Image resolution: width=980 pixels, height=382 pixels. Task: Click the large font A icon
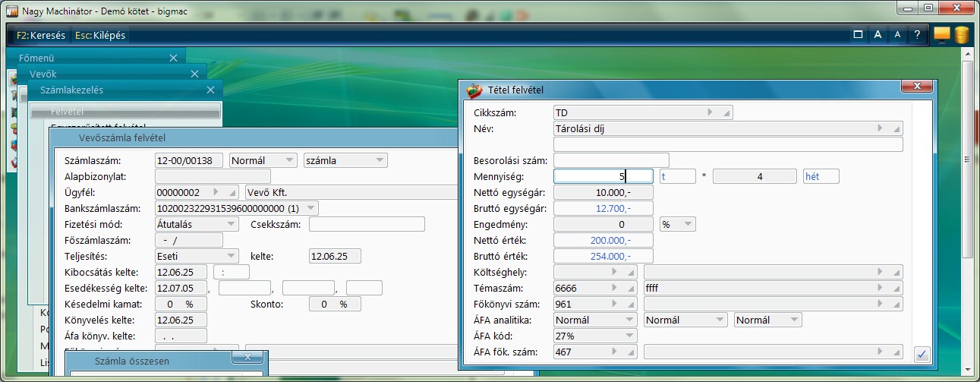click(x=878, y=34)
